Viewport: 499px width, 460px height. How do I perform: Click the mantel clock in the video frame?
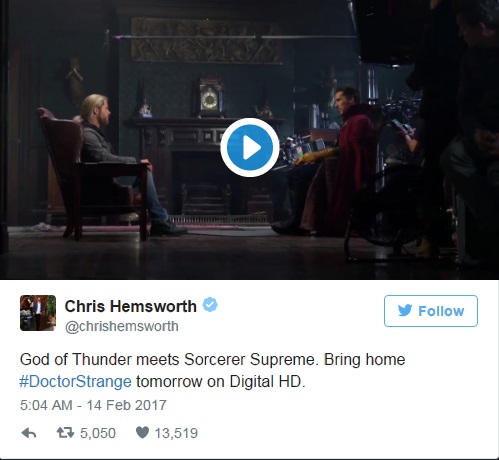pyautogui.click(x=210, y=97)
